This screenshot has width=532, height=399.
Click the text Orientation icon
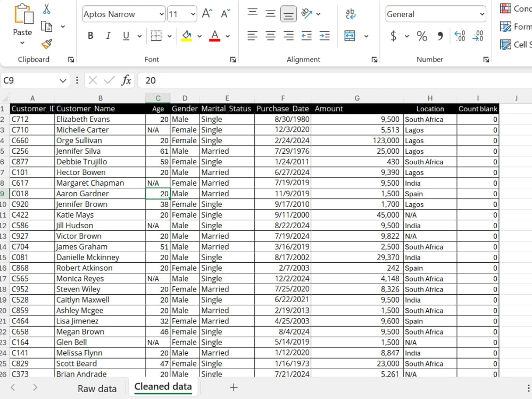(307, 14)
